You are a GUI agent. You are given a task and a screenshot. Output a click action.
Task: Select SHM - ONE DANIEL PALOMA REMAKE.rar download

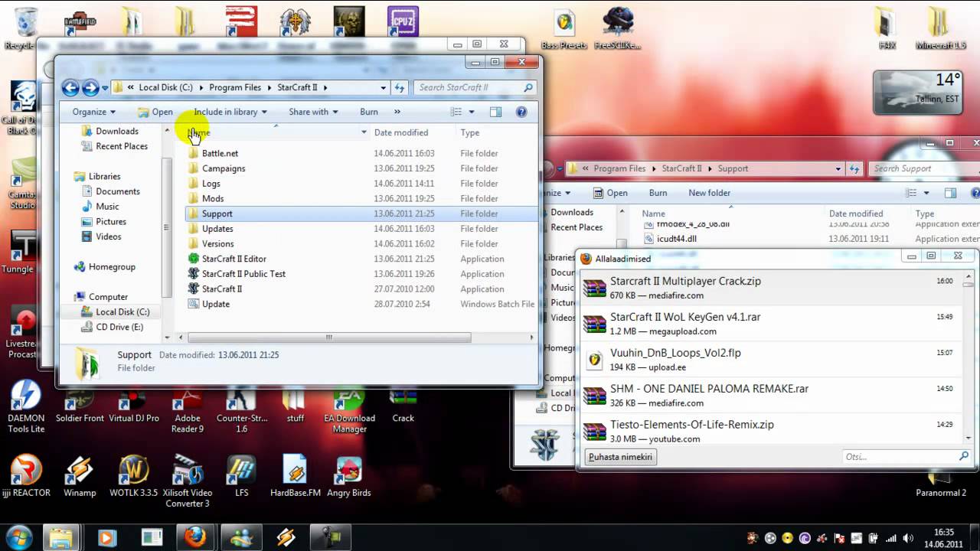point(771,396)
